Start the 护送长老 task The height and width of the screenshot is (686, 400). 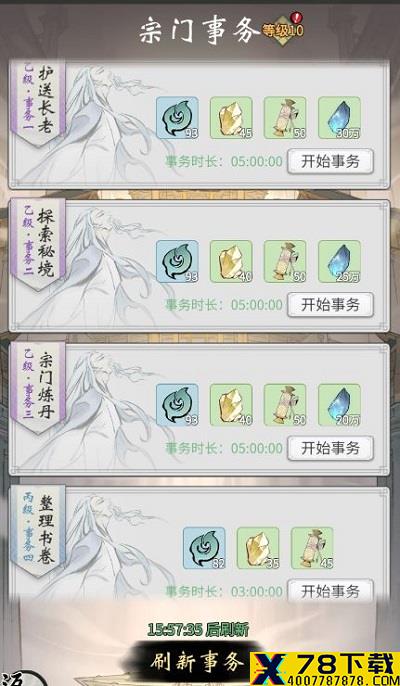pos(330,161)
